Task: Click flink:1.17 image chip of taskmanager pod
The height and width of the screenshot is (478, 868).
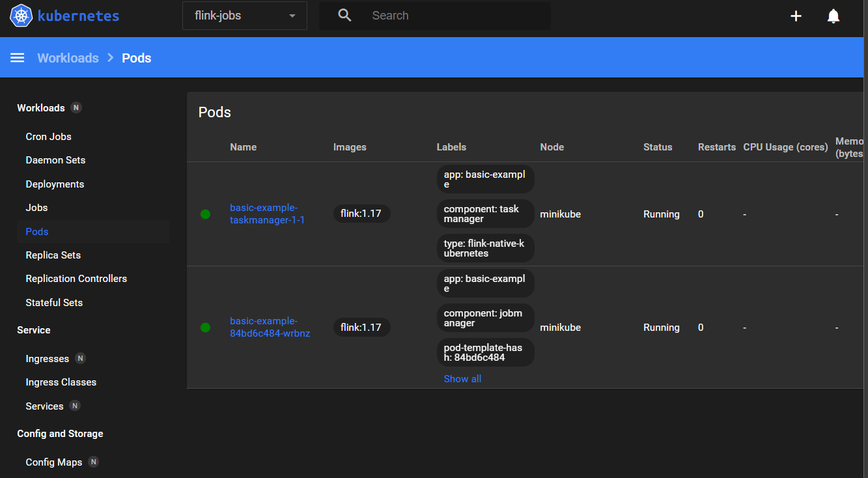Action: click(361, 214)
